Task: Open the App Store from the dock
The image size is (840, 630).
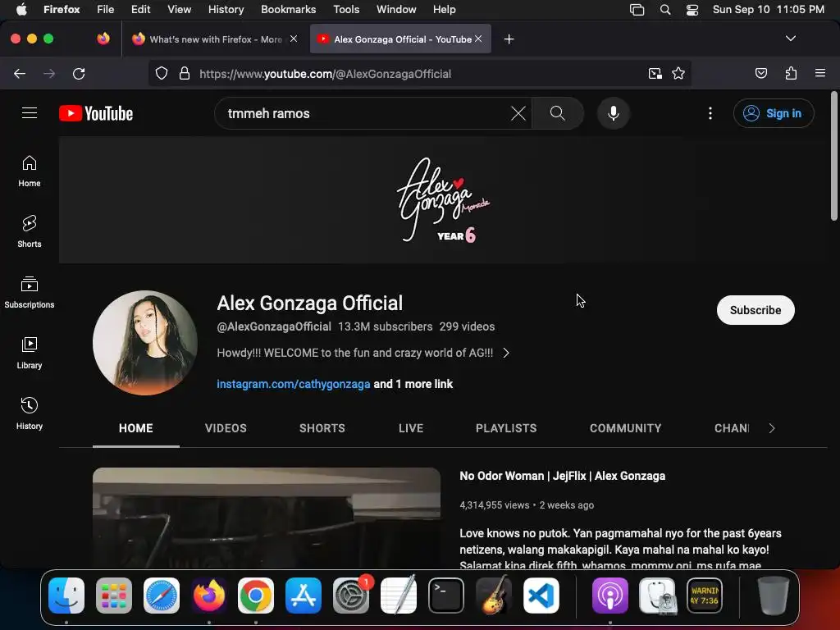Action: 304,596
